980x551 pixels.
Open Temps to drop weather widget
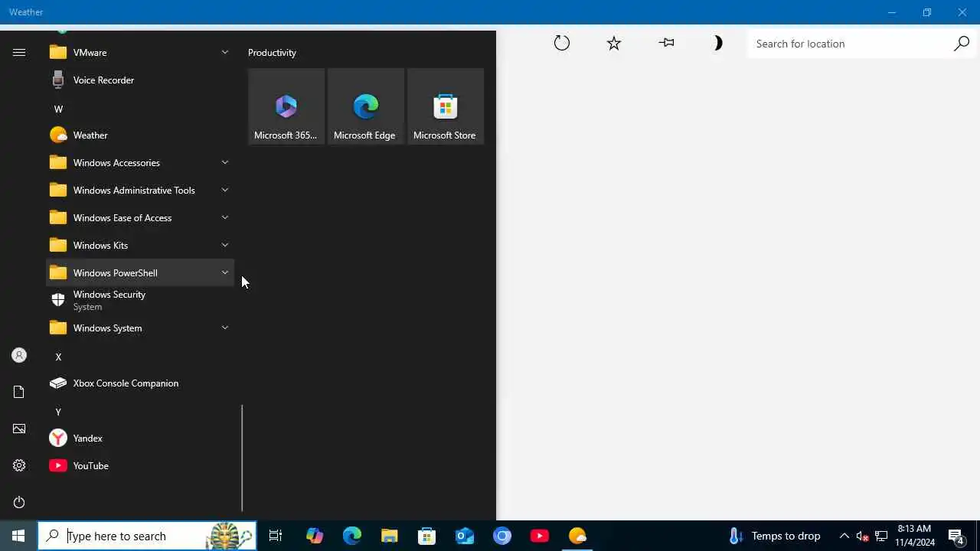pos(774,536)
